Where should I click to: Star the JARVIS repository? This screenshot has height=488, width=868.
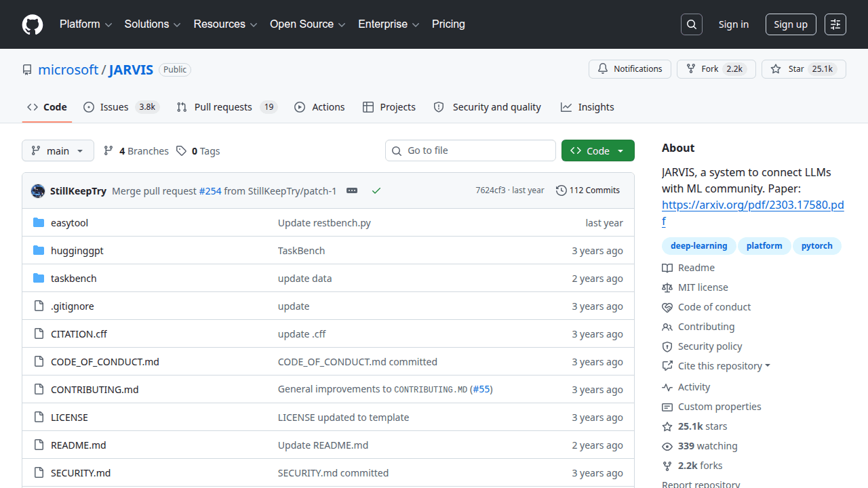click(804, 69)
